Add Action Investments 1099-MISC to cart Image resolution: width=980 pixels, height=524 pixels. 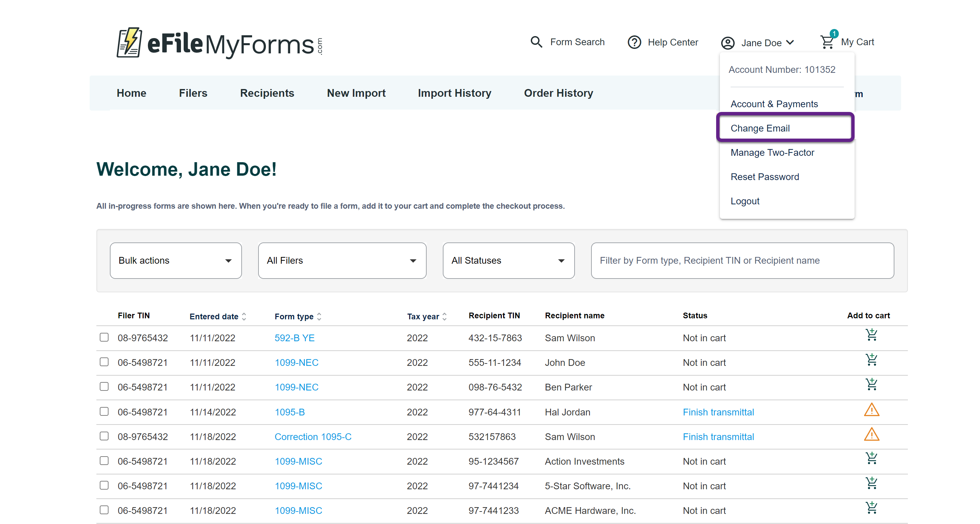click(x=871, y=458)
